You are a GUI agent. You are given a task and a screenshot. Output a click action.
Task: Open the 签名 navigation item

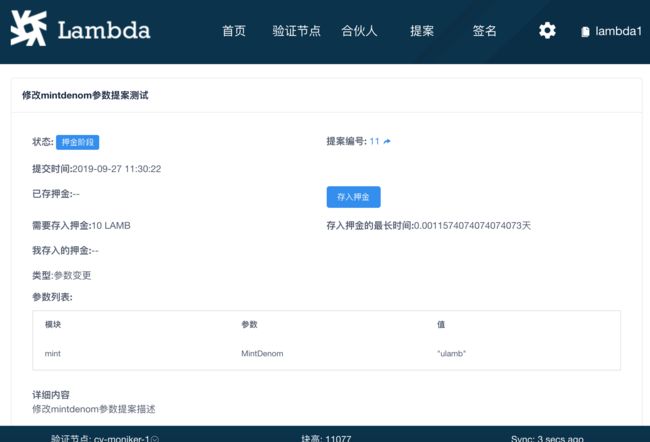tap(485, 31)
